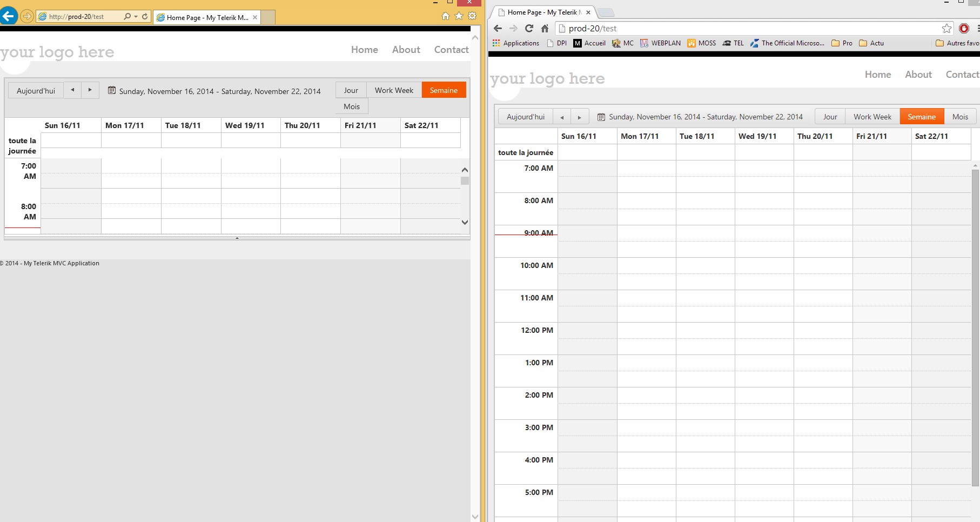Click Aujourd'hui button in Chrome scheduler
Image resolution: width=980 pixels, height=522 pixels.
pyautogui.click(x=526, y=117)
